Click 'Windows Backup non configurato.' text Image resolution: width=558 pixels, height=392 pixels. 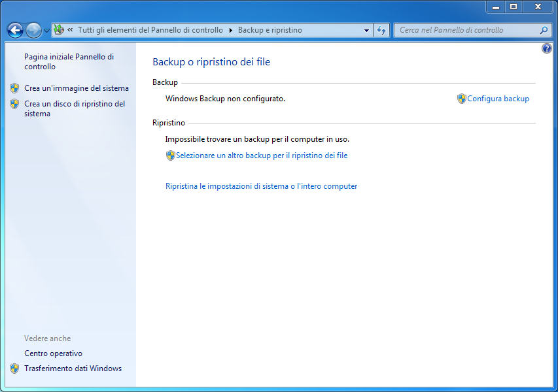tap(225, 99)
